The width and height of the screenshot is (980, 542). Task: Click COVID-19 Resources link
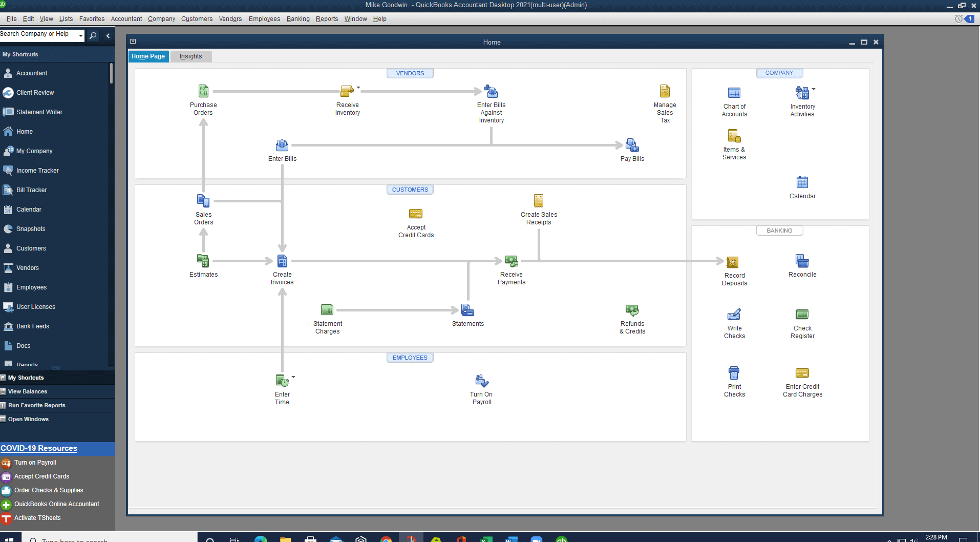point(39,448)
